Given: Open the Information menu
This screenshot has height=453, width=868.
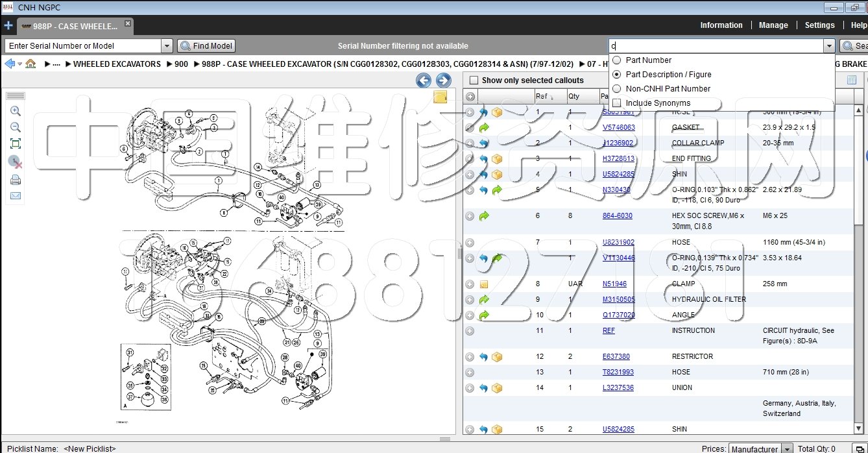Looking at the screenshot, I should point(721,25).
